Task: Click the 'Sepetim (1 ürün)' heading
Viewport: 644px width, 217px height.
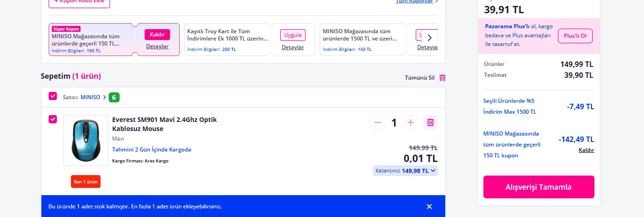Action: pyautogui.click(x=71, y=76)
